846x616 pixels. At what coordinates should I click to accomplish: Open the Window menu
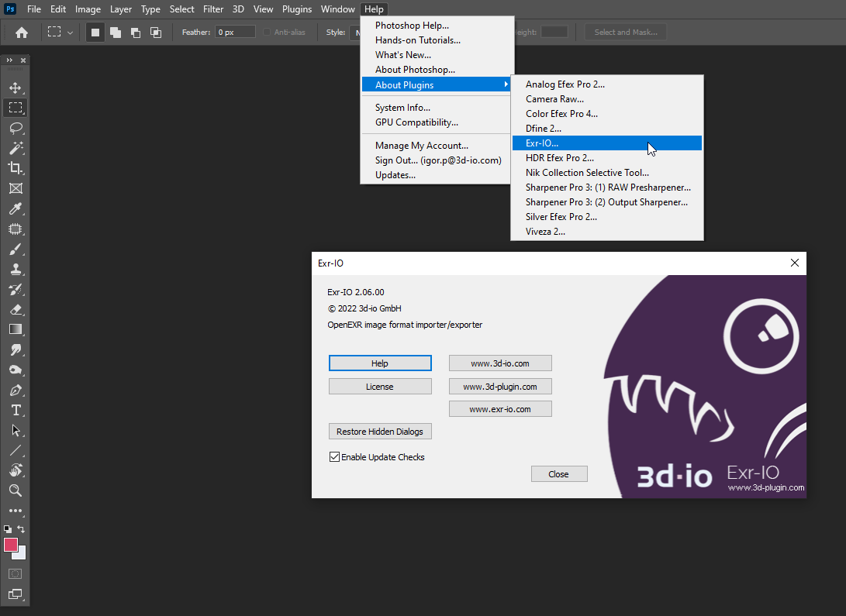coord(338,9)
